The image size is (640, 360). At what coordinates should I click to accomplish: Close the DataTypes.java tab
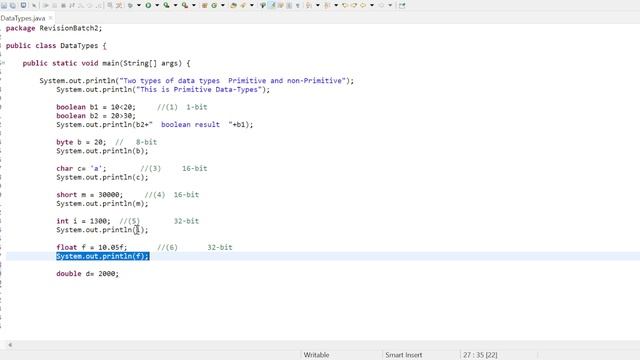[51, 18]
